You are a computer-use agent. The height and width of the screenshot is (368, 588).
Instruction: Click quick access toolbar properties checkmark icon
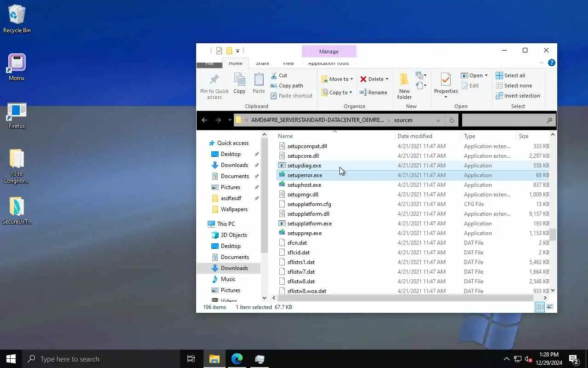click(219, 51)
